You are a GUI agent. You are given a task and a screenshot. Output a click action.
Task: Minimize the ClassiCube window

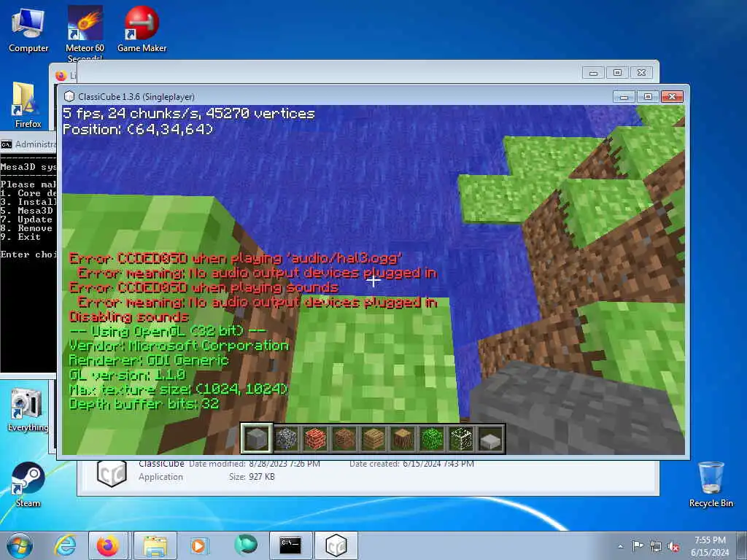[624, 97]
